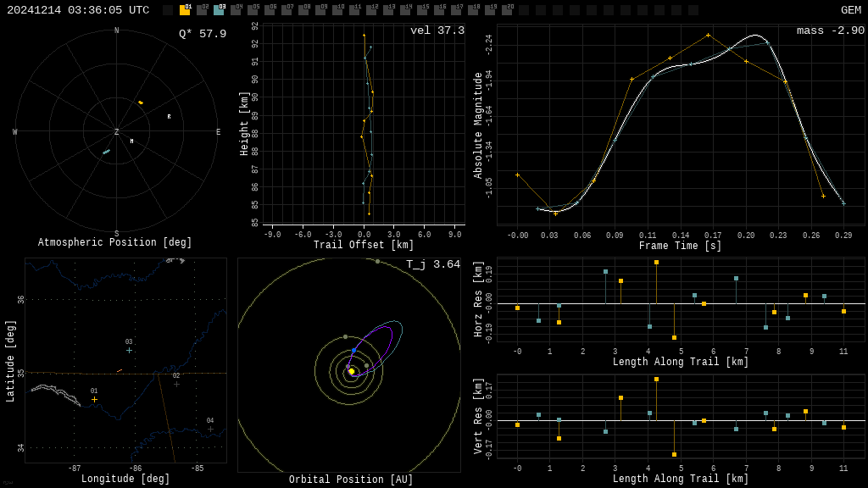Click the R marker in polar plot
This screenshot has height=488, width=868.
[x=169, y=117]
